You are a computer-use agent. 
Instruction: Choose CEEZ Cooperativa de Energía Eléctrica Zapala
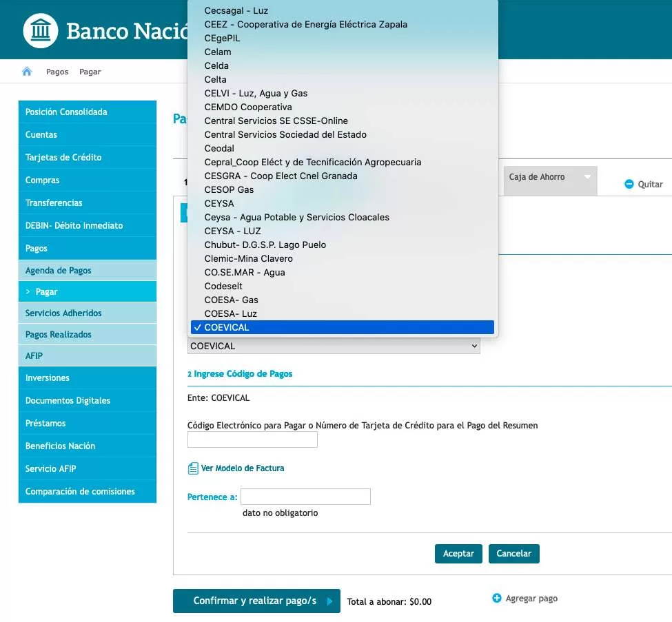tap(343, 24)
